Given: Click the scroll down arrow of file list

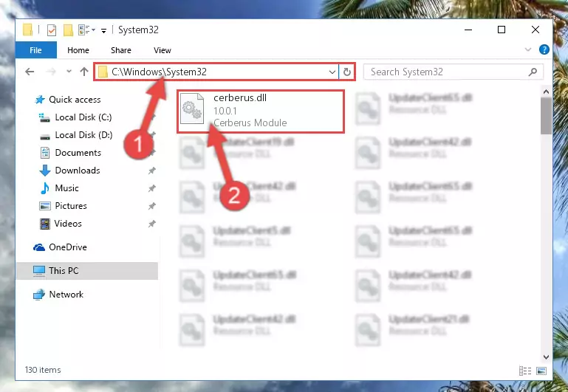Looking at the screenshot, I should (546, 357).
